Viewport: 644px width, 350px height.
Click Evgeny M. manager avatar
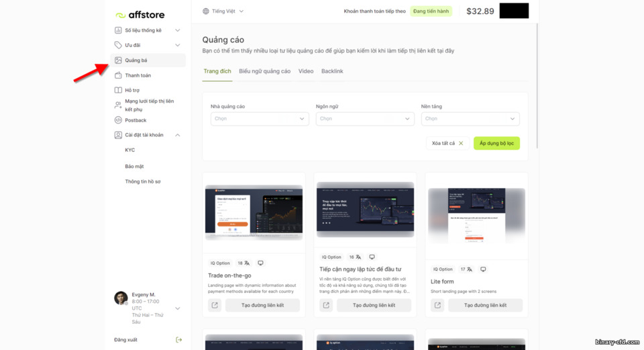[121, 298]
